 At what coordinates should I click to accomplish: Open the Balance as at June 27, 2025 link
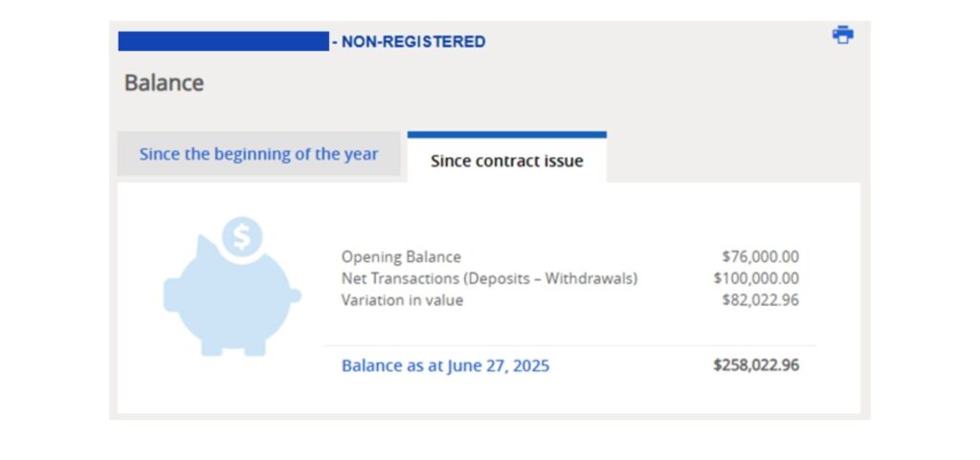tap(445, 365)
